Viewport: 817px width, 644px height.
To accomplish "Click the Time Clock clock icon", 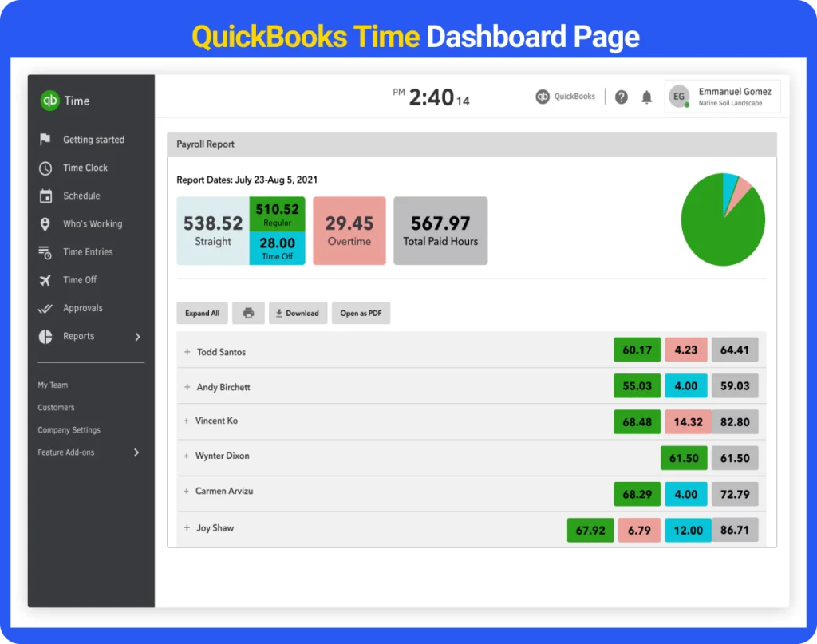I will pyautogui.click(x=45, y=168).
